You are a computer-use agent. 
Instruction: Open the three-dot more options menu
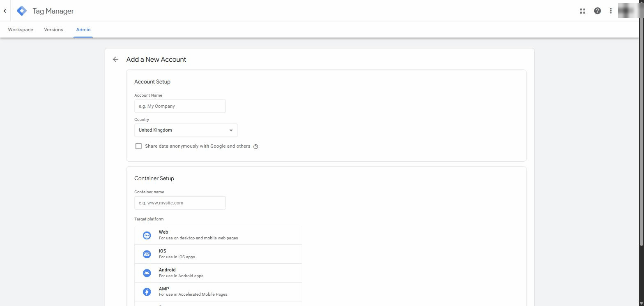611,11
